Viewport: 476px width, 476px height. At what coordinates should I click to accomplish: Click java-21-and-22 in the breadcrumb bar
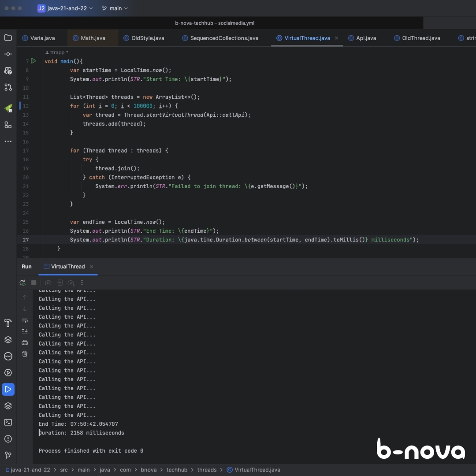click(28, 470)
